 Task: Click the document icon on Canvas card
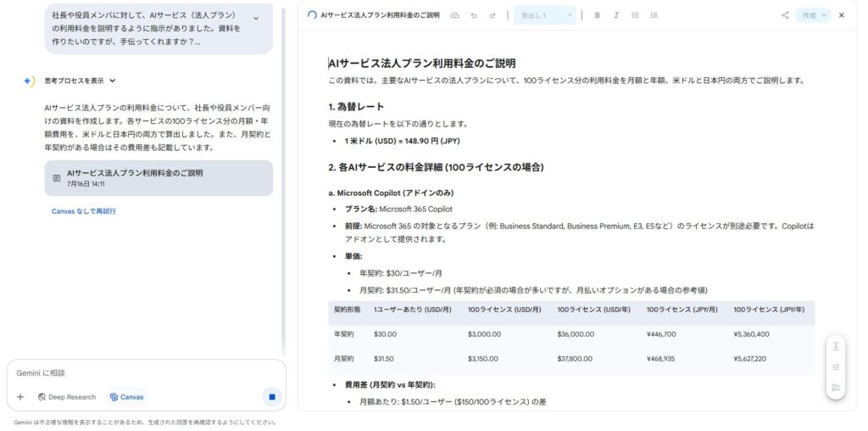pyautogui.click(x=57, y=178)
